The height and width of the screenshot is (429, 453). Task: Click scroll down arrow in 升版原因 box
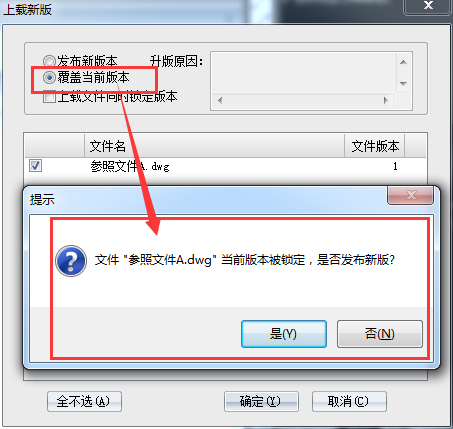tap(403, 84)
